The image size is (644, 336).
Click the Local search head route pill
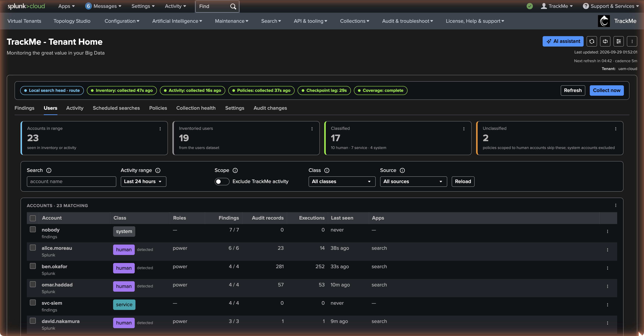(52, 91)
